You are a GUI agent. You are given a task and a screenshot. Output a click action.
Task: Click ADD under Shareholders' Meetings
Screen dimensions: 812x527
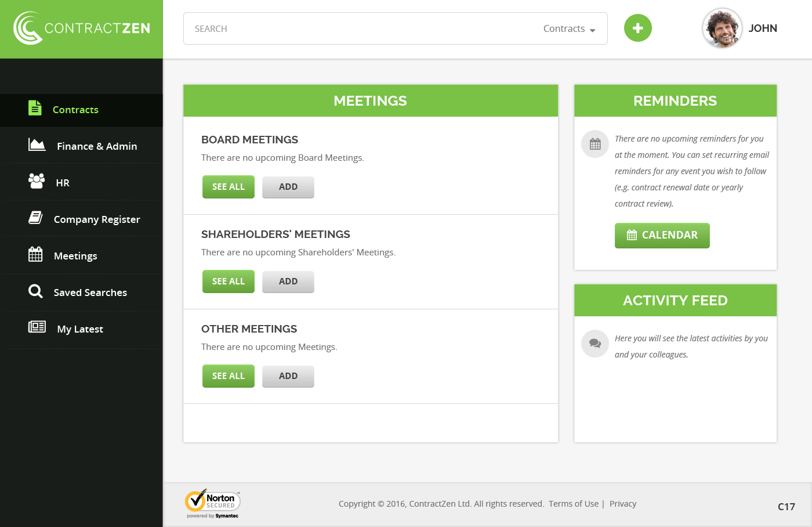click(x=288, y=281)
